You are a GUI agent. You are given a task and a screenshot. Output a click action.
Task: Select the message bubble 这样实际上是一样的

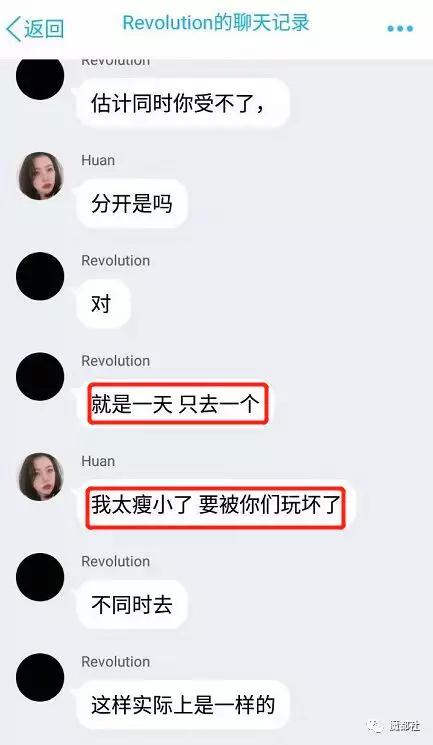point(183,705)
